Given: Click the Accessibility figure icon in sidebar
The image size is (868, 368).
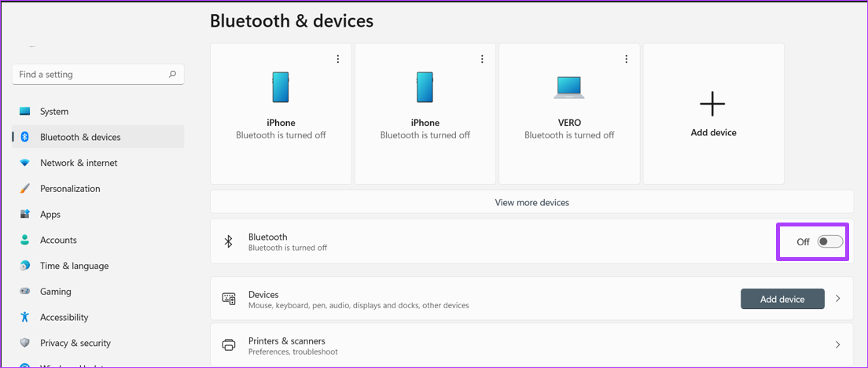Looking at the screenshot, I should pos(24,317).
